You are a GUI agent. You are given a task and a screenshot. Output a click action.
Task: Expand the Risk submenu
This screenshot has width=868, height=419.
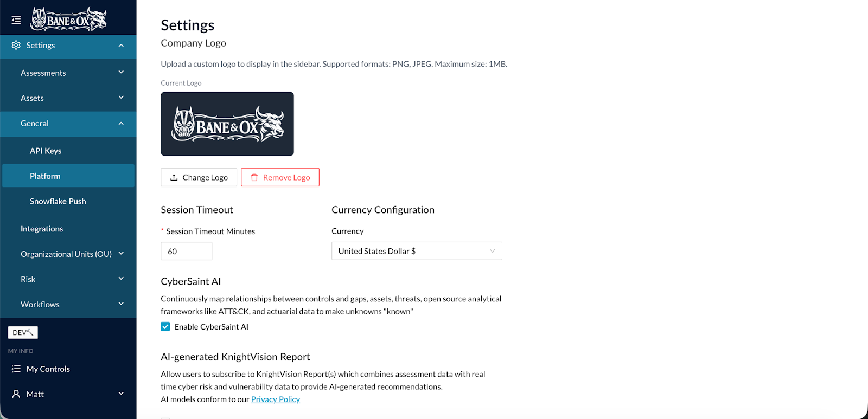pyautogui.click(x=121, y=279)
